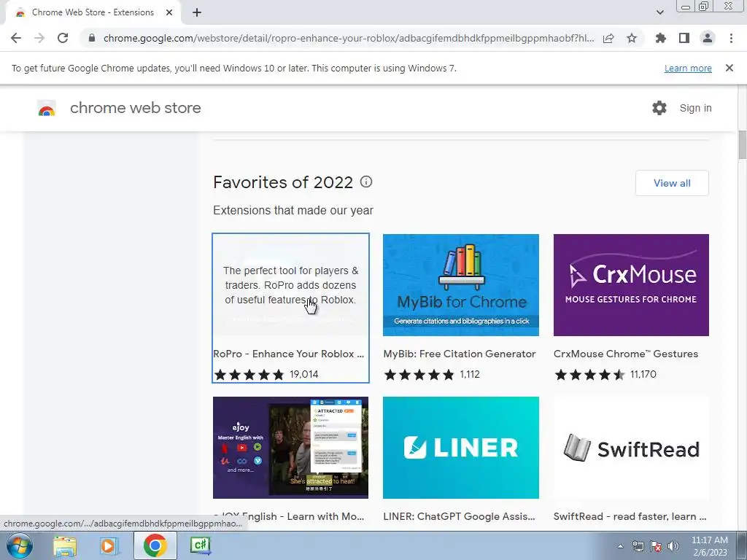Click the RoPro - Enhance Your Roblox title

click(288, 354)
